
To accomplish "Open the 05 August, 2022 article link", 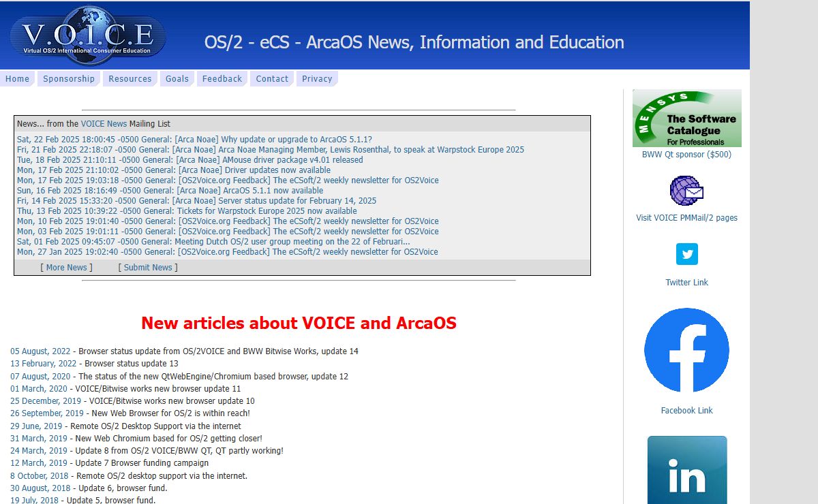I will point(40,351).
